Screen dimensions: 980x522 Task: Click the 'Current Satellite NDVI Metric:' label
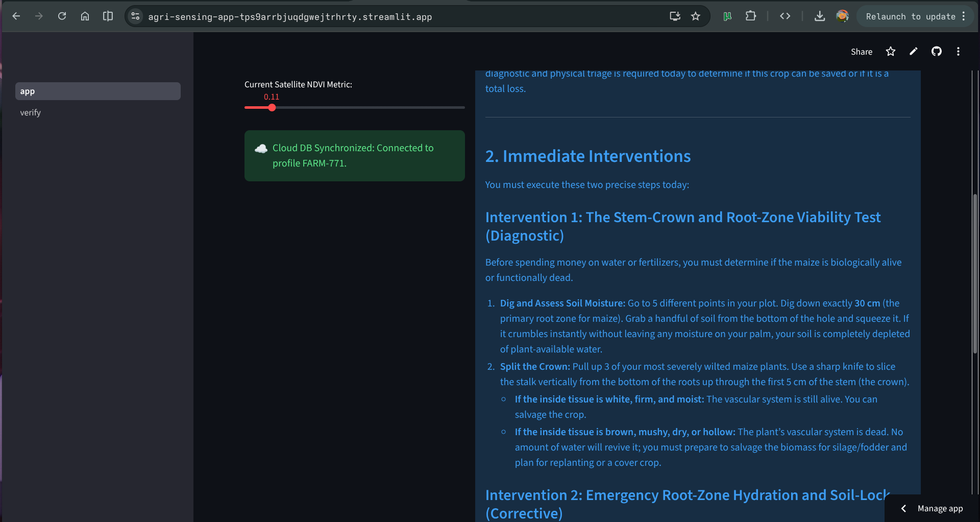(298, 84)
